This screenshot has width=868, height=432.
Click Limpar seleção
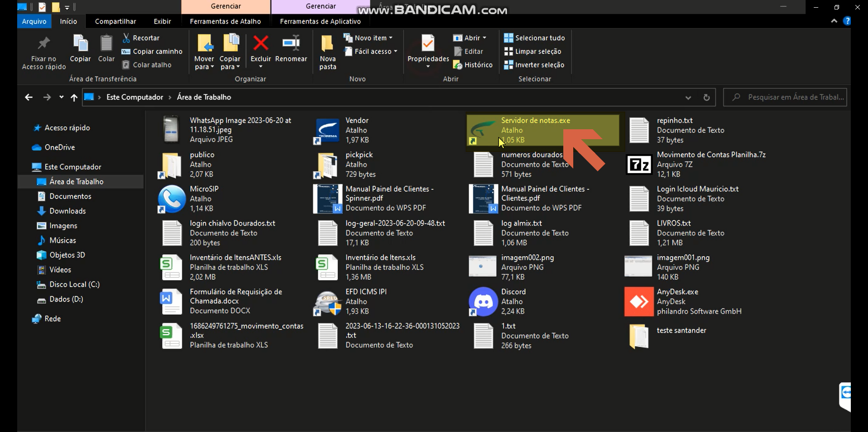coord(533,52)
